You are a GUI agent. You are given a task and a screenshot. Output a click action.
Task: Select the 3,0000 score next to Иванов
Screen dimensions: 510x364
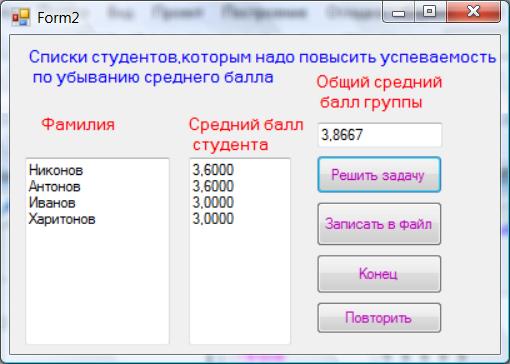click(x=213, y=203)
